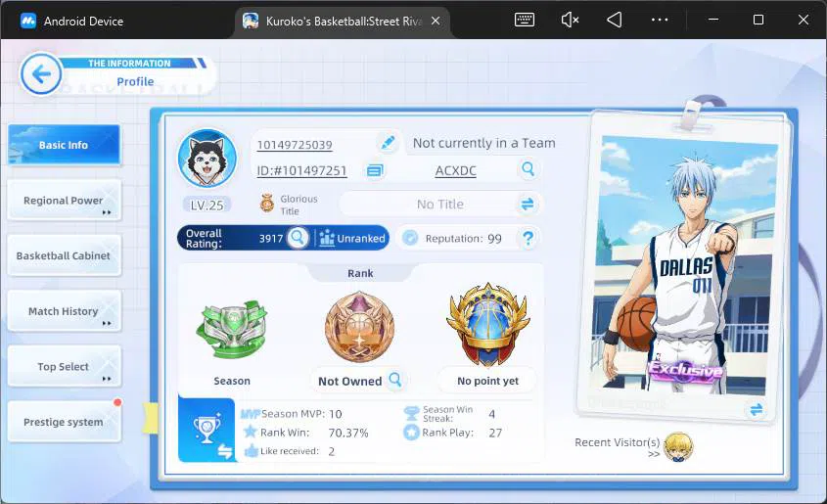Click the Season label under trophy

tap(232, 381)
